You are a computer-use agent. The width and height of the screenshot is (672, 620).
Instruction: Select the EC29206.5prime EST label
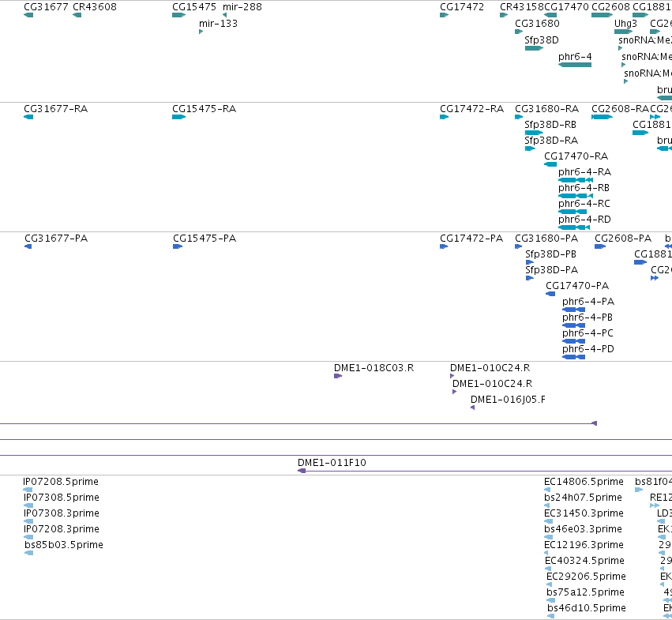tap(586, 577)
